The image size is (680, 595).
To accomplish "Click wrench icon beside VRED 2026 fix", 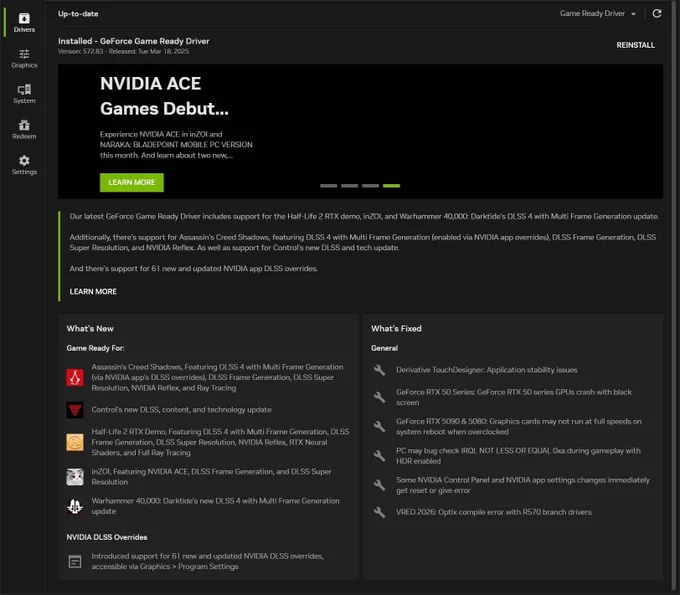I will pyautogui.click(x=379, y=512).
